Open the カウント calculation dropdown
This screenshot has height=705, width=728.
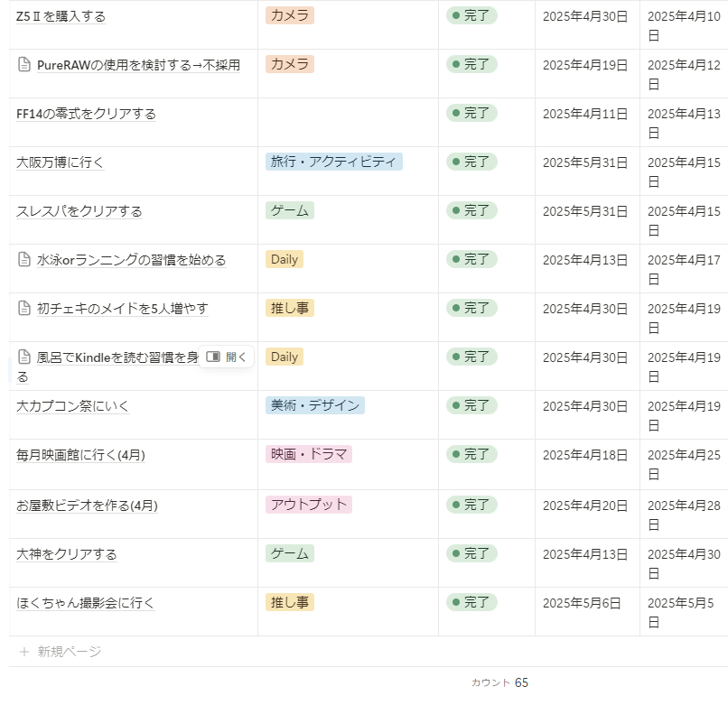click(x=499, y=682)
